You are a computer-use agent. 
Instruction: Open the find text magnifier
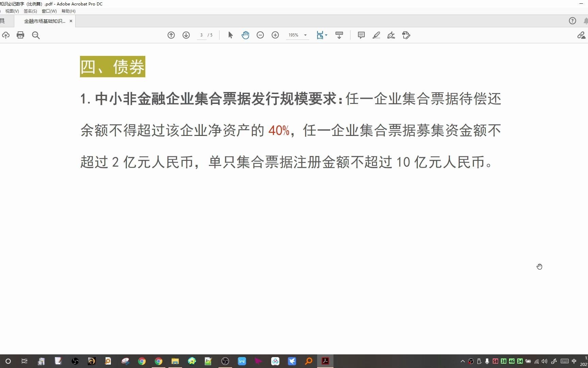pyautogui.click(x=36, y=35)
